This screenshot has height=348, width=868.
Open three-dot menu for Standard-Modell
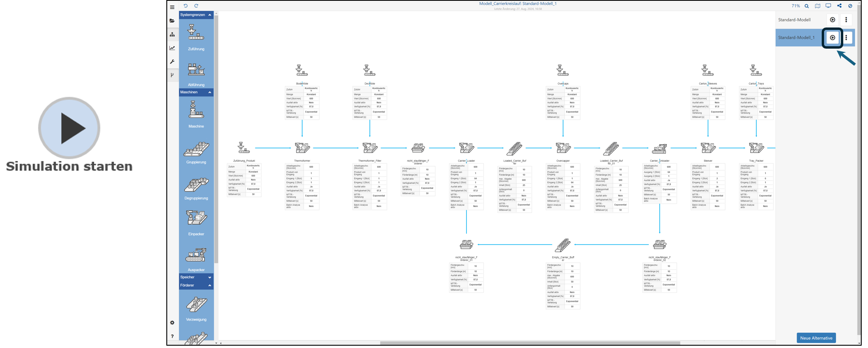pyautogui.click(x=846, y=20)
